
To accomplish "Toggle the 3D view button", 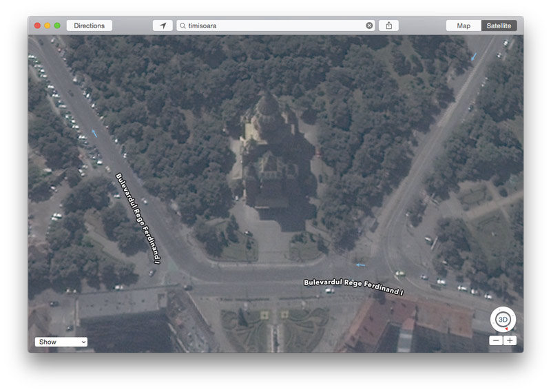I will click(503, 320).
